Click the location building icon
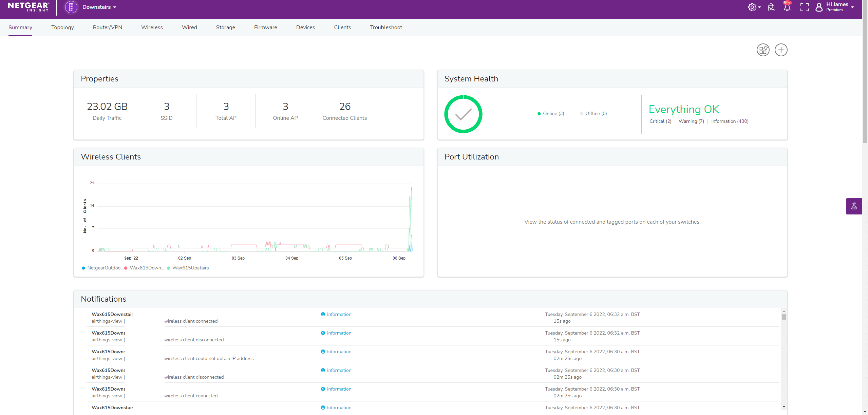This screenshot has width=868, height=415. point(71,7)
